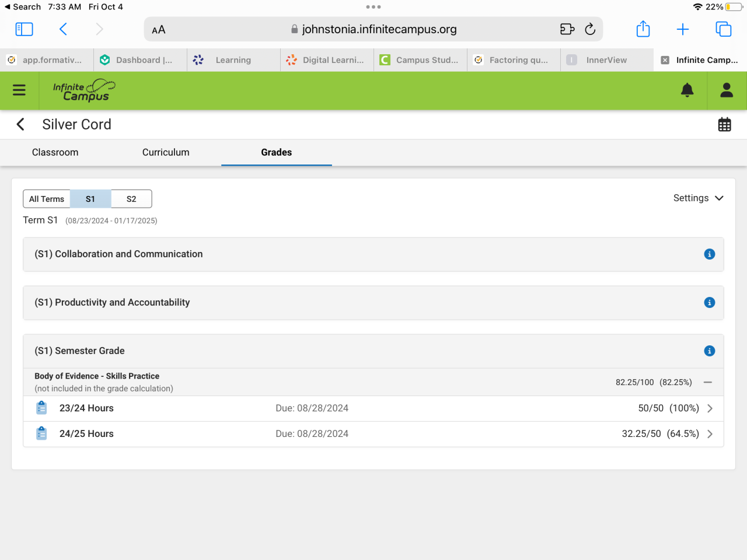Switch to the Campus Stud... browser tab
This screenshot has width=747, height=560.
[x=420, y=60]
